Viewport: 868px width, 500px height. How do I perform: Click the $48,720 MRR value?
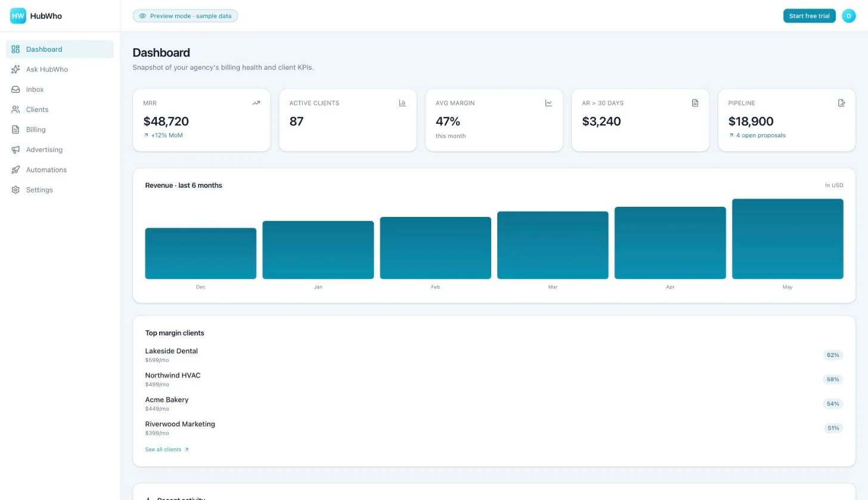[166, 122]
